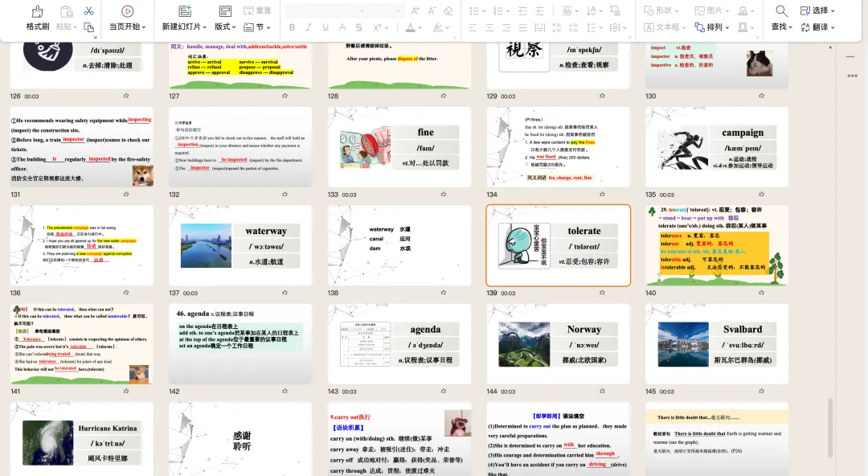Toggle the star under slide 130
868x476 pixels.
[x=761, y=96]
